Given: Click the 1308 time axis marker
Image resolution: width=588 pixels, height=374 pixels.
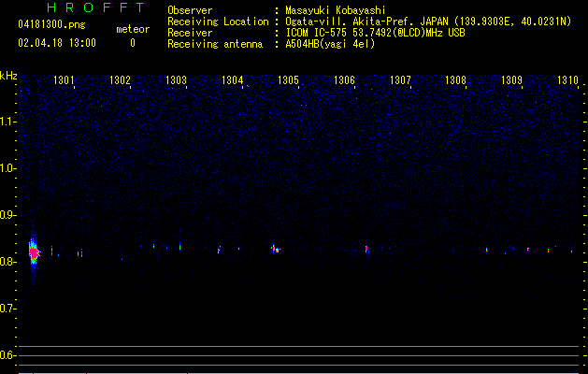Looking at the screenshot, I should (455, 80).
